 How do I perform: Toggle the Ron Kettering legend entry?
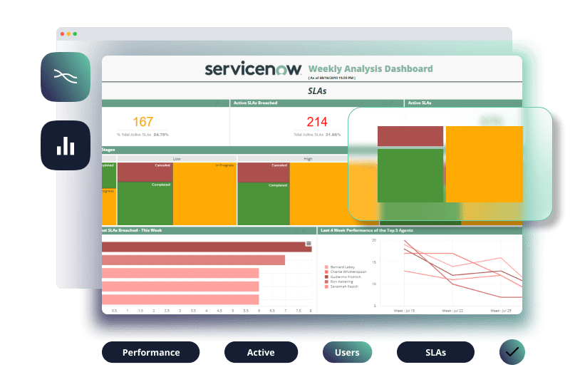(x=339, y=282)
